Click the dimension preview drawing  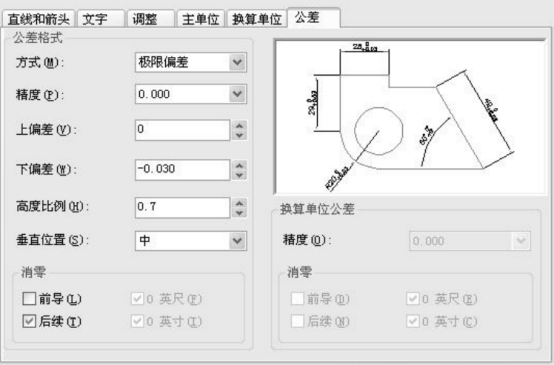[410, 117]
